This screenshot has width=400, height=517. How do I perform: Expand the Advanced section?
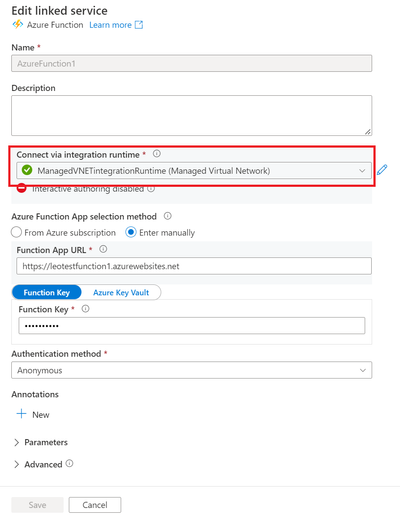[38, 464]
